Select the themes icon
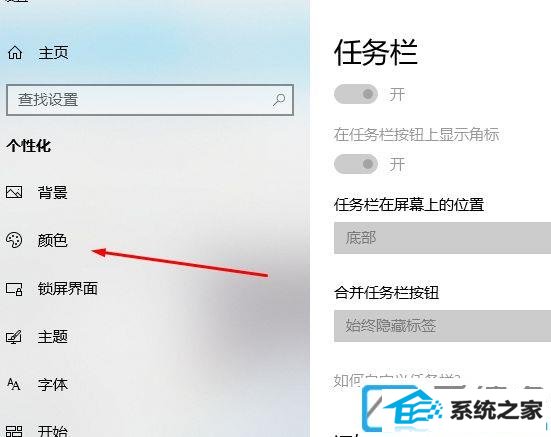The width and height of the screenshot is (551, 437). coord(14,337)
